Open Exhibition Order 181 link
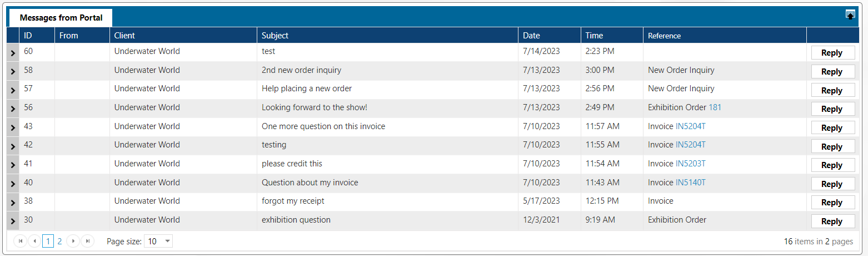This screenshot has height=256, width=868. [x=715, y=107]
